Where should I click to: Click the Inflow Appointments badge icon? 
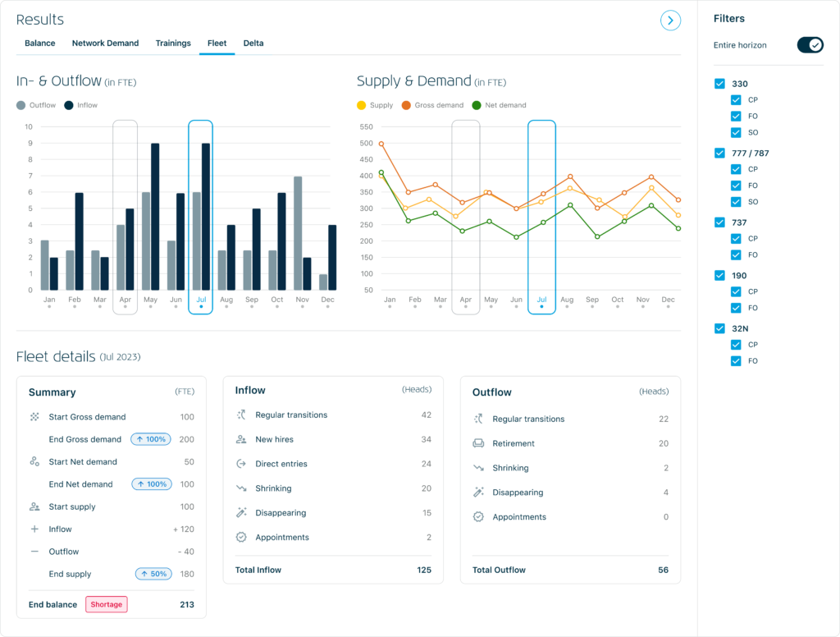coord(241,538)
